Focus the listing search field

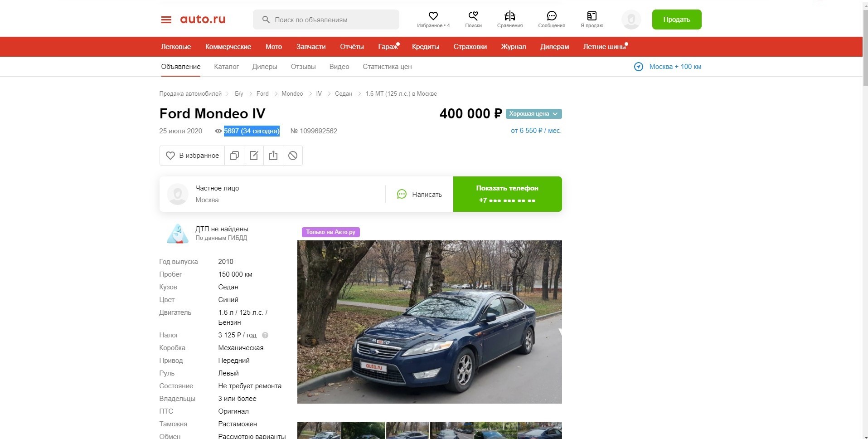pos(326,20)
